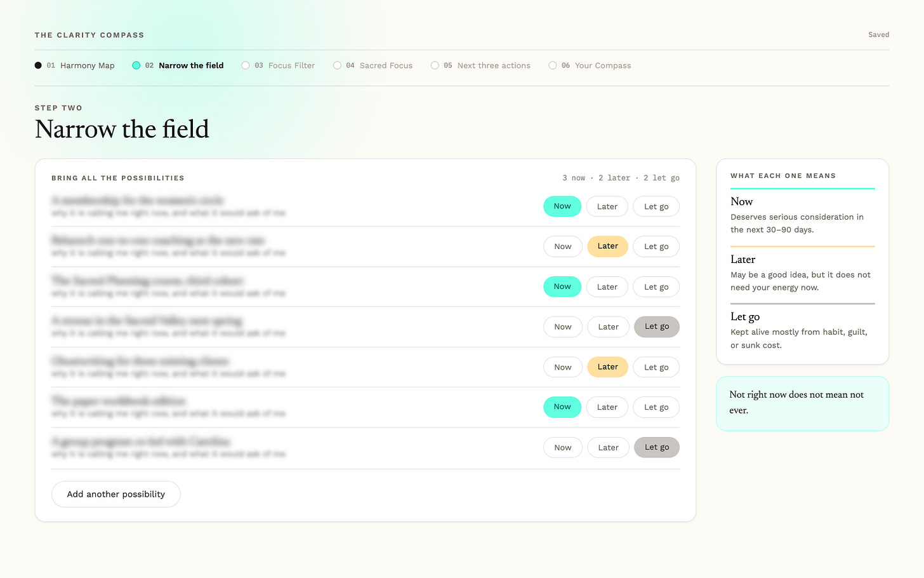
Task: Click "The Clarity Compass" header title
Action: click(x=89, y=36)
